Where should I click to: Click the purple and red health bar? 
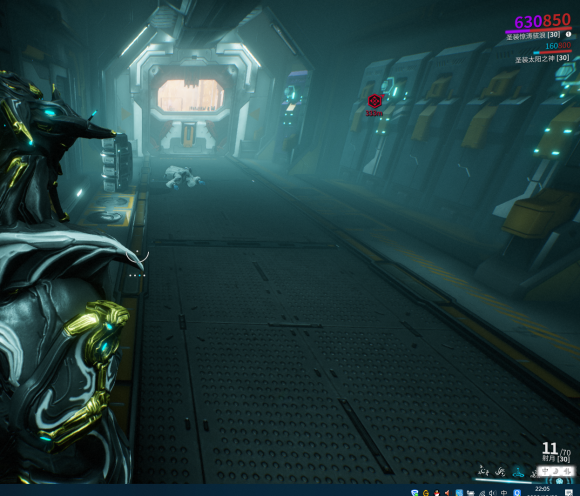539,30
